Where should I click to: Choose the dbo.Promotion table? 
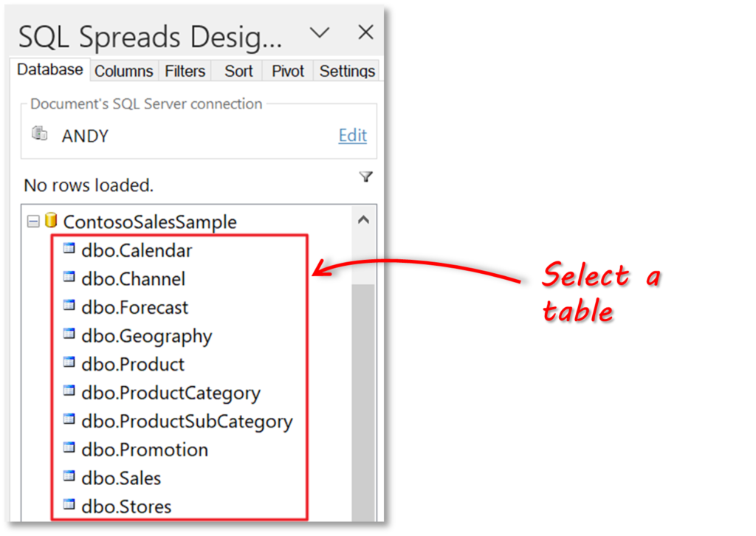click(x=145, y=450)
